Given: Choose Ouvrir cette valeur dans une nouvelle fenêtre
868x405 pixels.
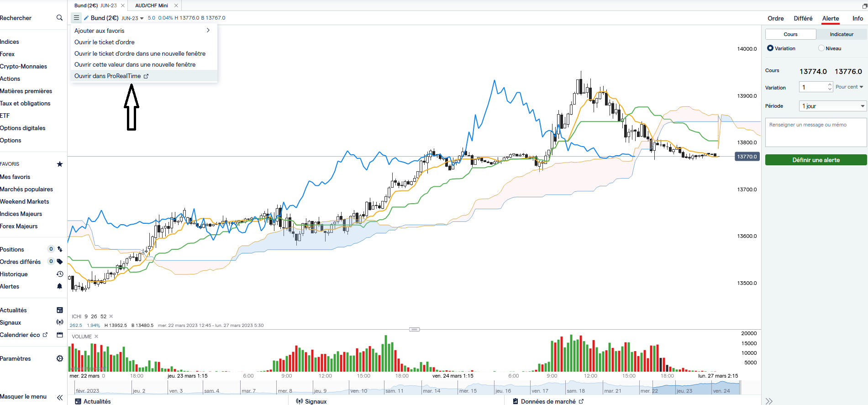Looking at the screenshot, I should pyautogui.click(x=135, y=64).
